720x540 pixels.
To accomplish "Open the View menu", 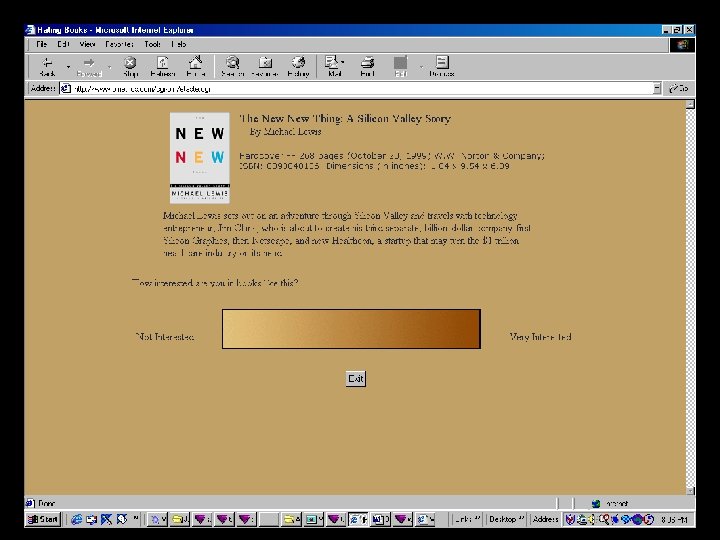I will [87, 44].
